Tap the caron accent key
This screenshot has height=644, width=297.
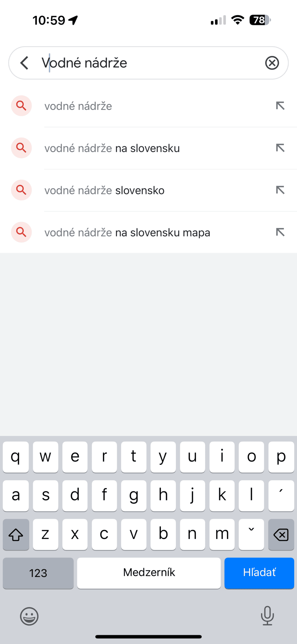pyautogui.click(x=251, y=535)
